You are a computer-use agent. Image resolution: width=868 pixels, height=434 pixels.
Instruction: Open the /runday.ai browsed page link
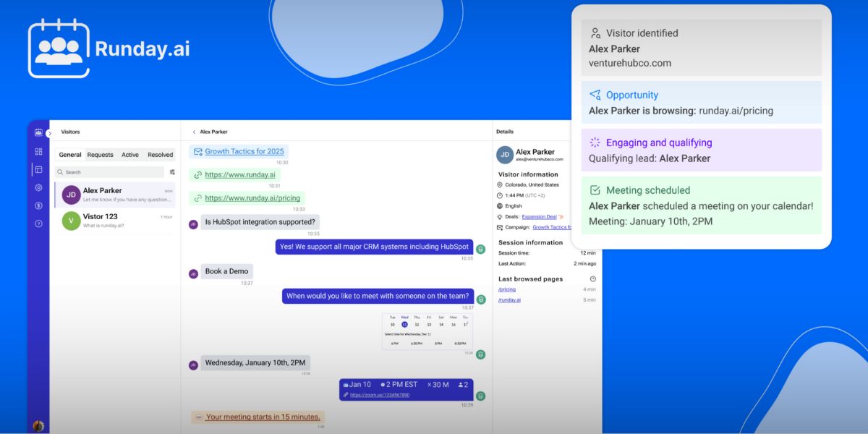pos(509,299)
